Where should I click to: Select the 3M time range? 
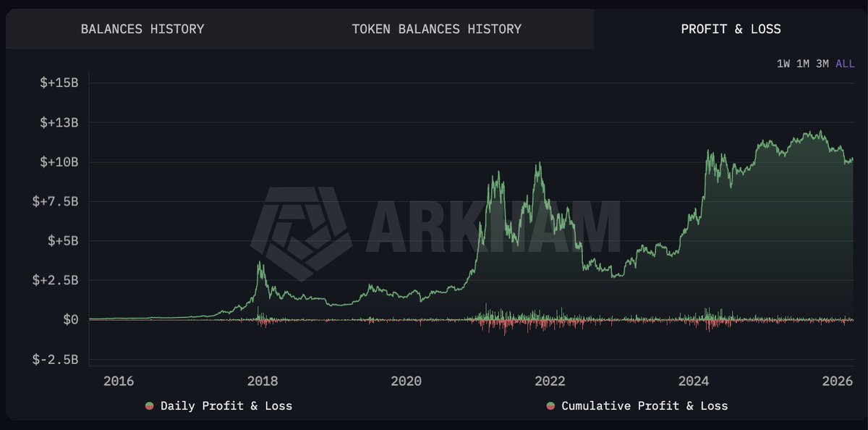pyautogui.click(x=824, y=64)
